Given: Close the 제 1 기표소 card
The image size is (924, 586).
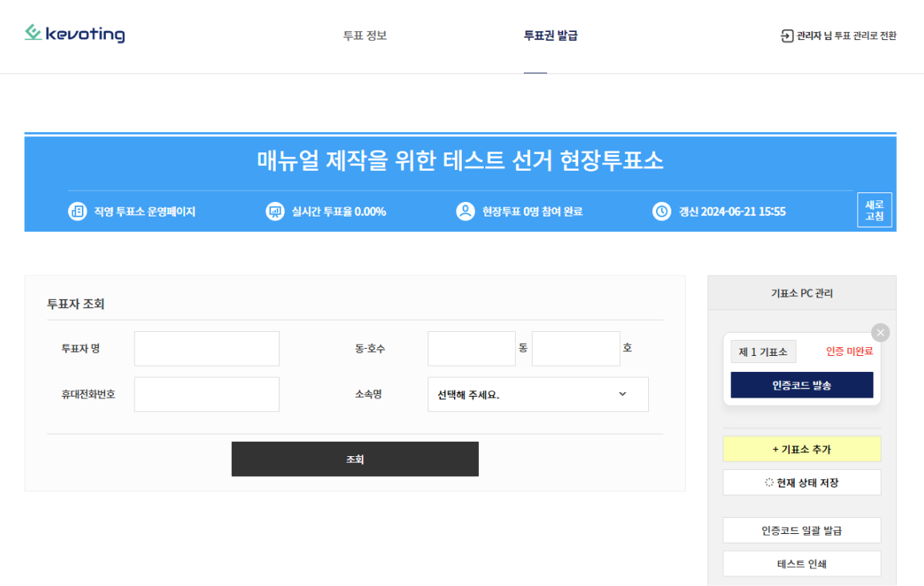Looking at the screenshot, I should tap(881, 333).
